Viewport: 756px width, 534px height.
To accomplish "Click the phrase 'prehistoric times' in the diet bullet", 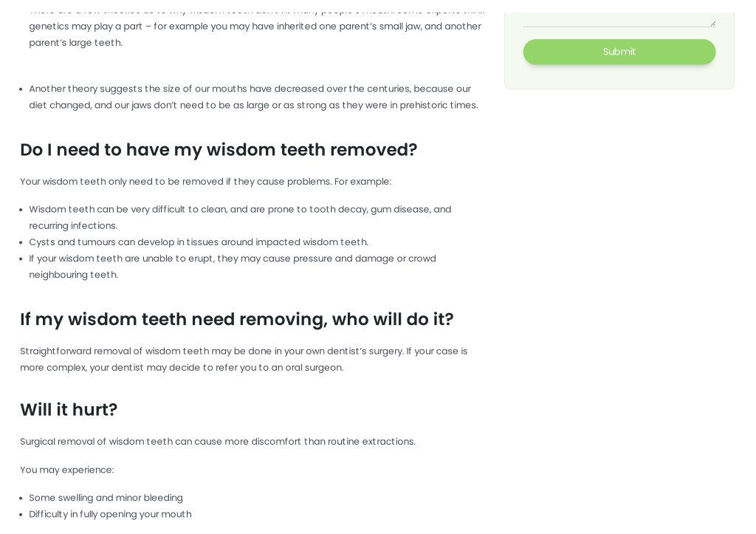I will (439, 105).
